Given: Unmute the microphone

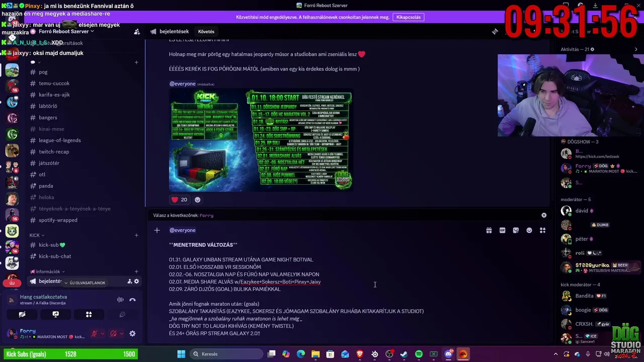Looking at the screenshot, I should pyautogui.click(x=94, y=333).
